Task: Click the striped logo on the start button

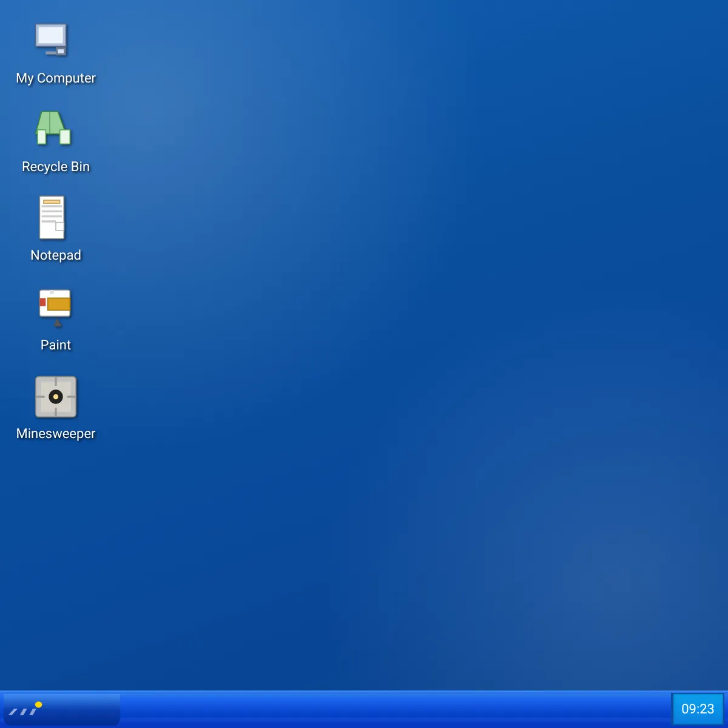Action: [23, 710]
